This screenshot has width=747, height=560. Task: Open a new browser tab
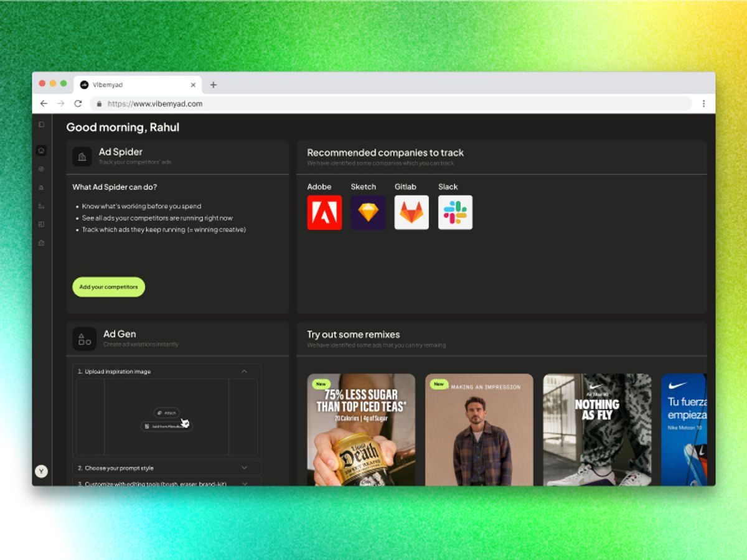click(214, 85)
